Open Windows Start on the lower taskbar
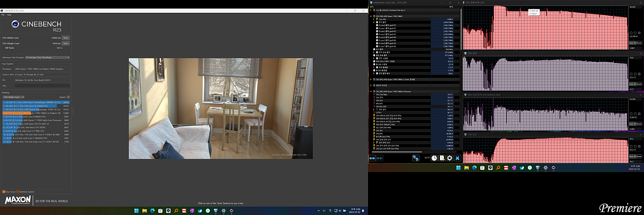This screenshot has width=644, height=215. pyautogui.click(x=136, y=211)
